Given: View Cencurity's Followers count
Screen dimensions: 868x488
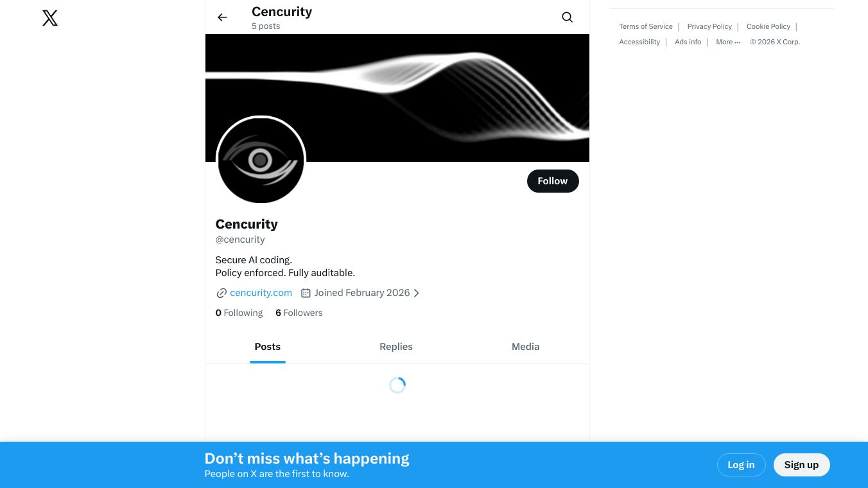Looking at the screenshot, I should click(299, 313).
